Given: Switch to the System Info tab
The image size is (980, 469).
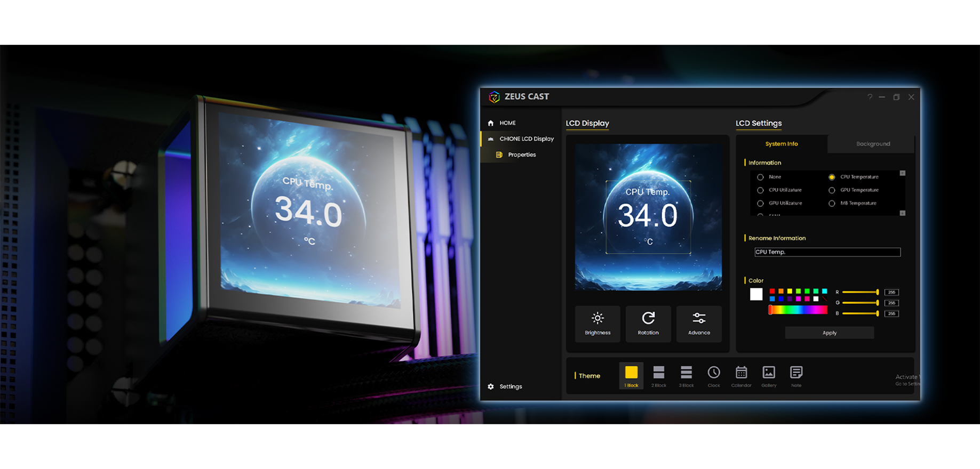Looking at the screenshot, I should (782, 144).
